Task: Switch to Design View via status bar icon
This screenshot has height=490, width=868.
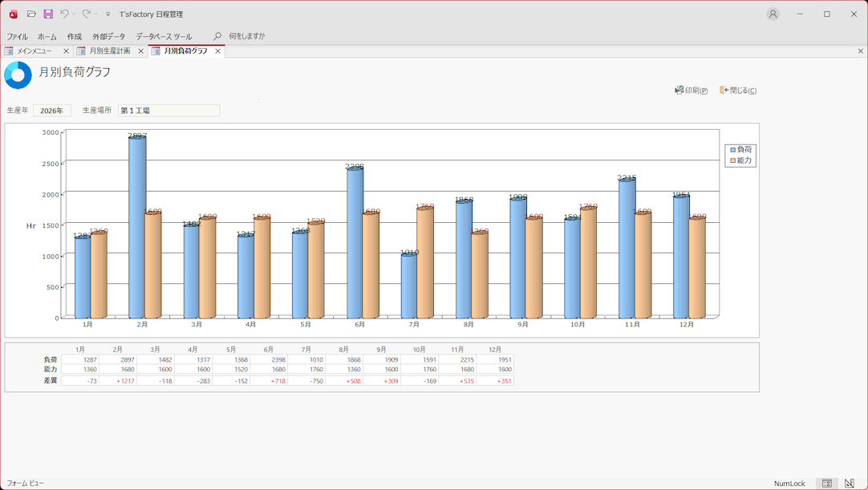Action: (850, 484)
